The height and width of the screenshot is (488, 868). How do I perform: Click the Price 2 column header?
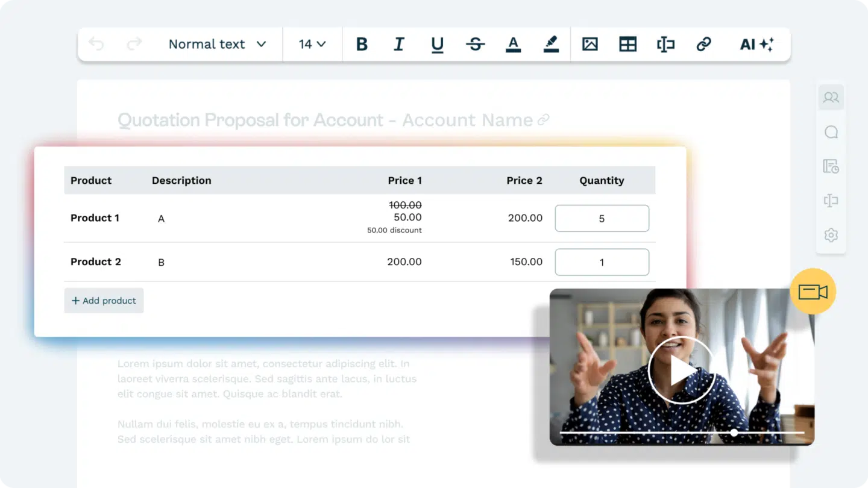524,180
